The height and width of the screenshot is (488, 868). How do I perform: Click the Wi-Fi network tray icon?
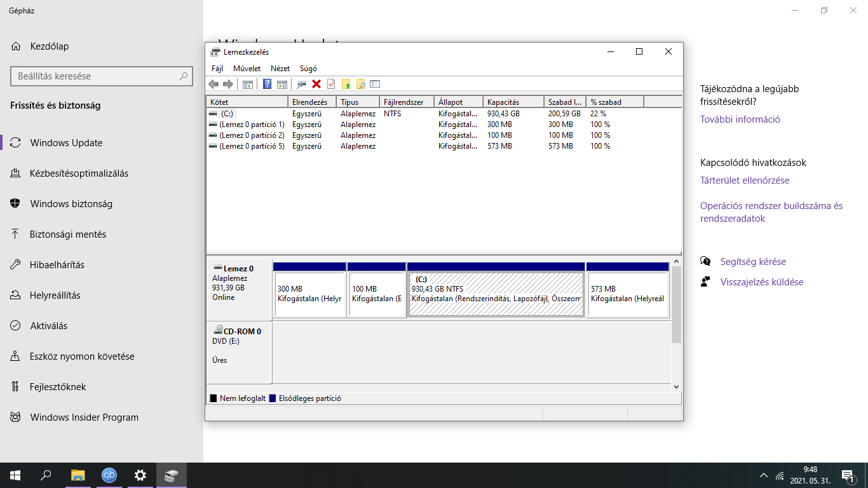780,476
